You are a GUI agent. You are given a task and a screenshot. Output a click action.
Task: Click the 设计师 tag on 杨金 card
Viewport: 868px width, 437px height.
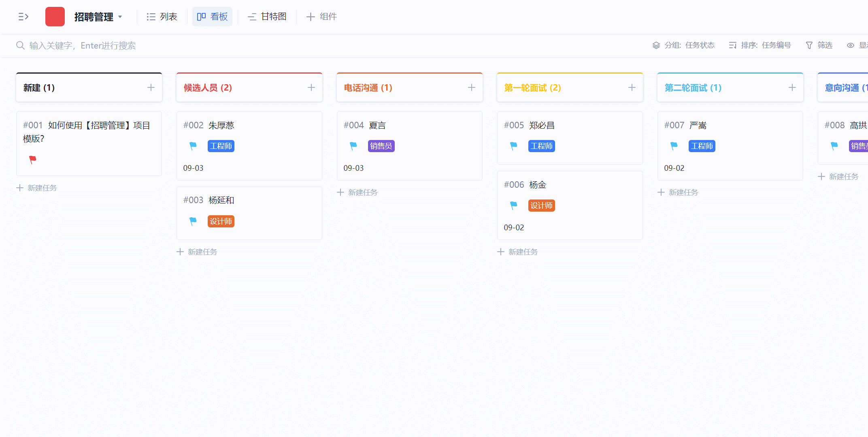pyautogui.click(x=541, y=206)
